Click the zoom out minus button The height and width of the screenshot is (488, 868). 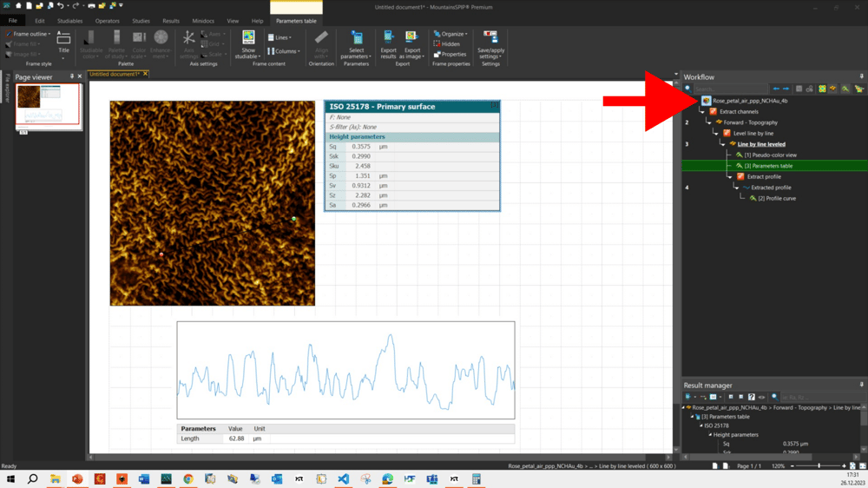[792, 465]
